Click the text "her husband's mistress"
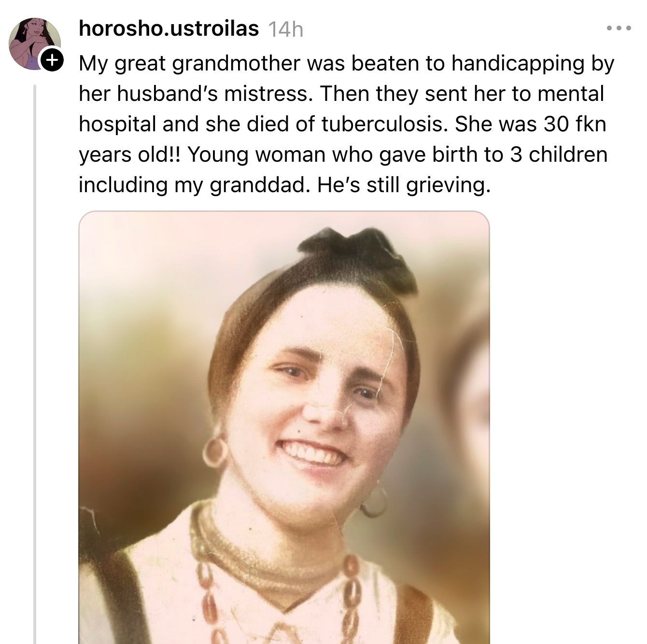647x644 pixels. [193, 94]
